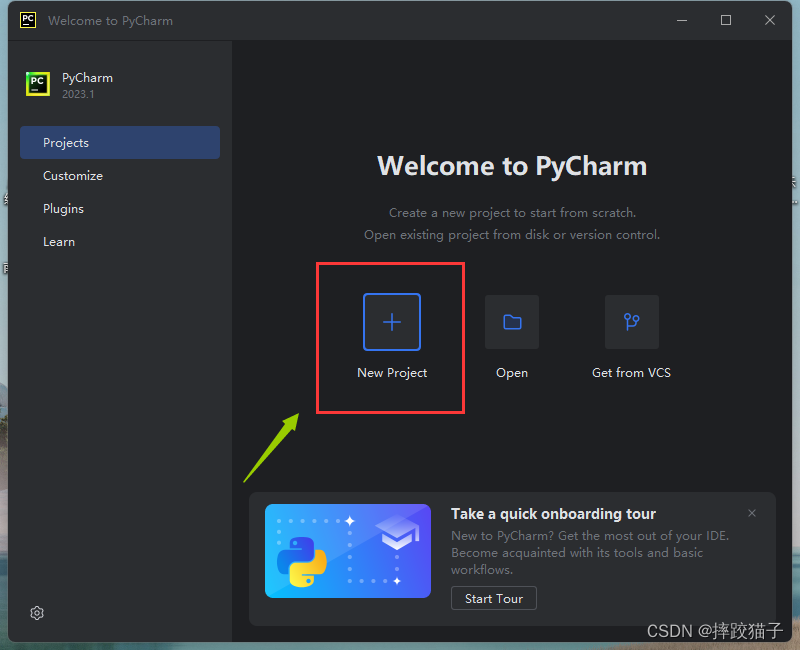The height and width of the screenshot is (650, 800).
Task: Click the Start Tour button
Action: point(493,598)
